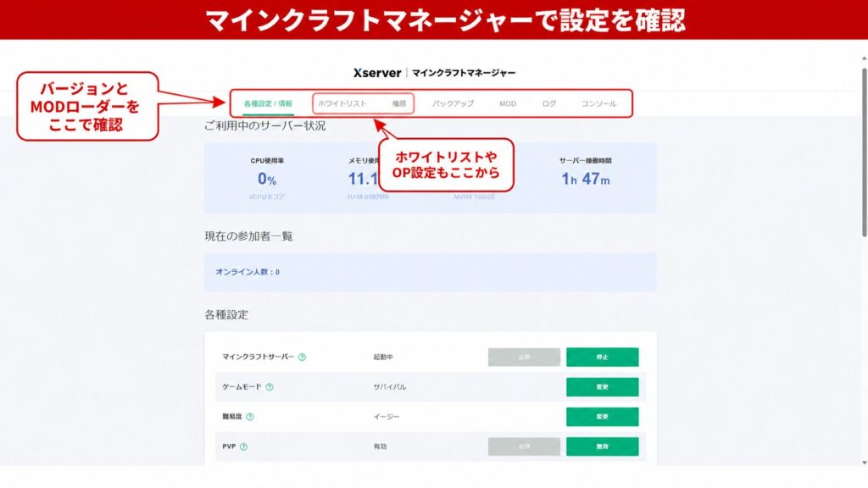Open help icon next to マインクラフトサーバー
Image resolution: width=868 pixels, height=488 pixels.
pyautogui.click(x=303, y=357)
